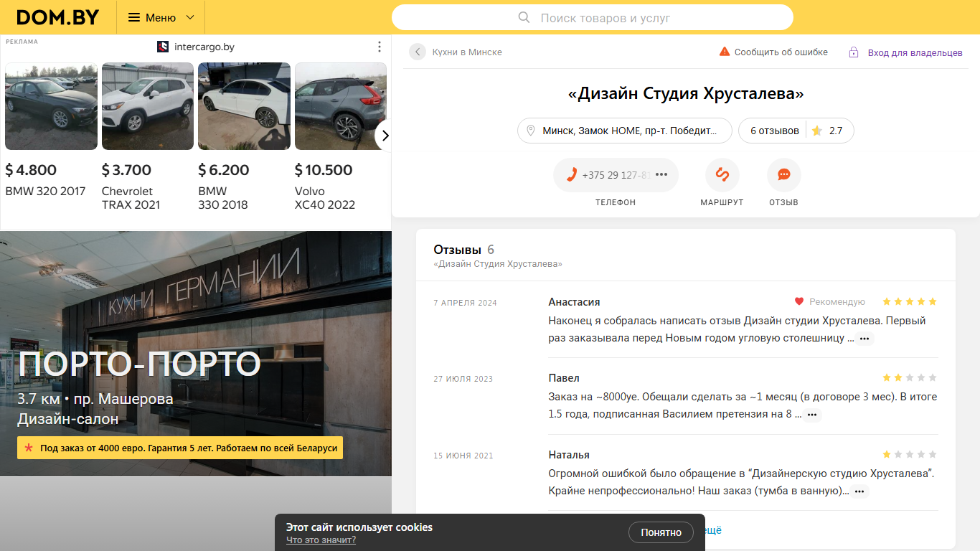The height and width of the screenshot is (551, 980).
Task: Click the $ 3.700 price
Action: pyautogui.click(x=126, y=170)
